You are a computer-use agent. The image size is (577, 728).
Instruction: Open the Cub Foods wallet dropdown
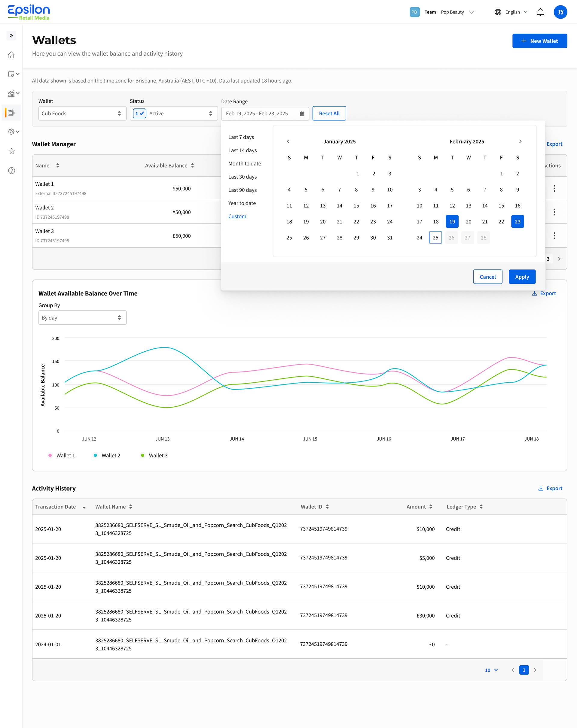(82, 114)
